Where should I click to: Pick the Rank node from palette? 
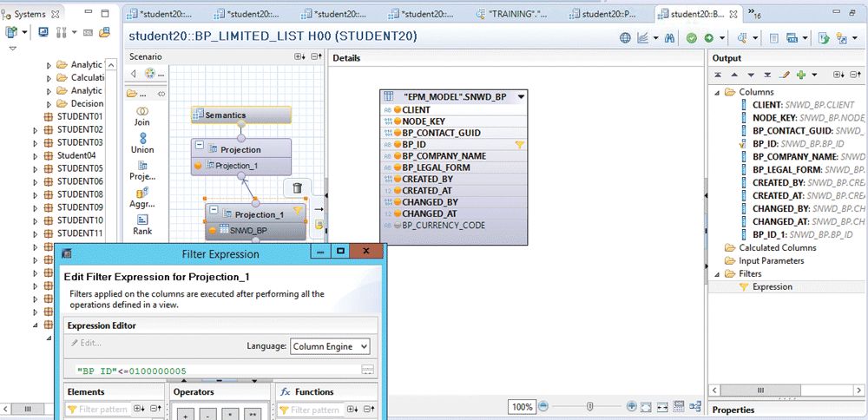point(141,225)
